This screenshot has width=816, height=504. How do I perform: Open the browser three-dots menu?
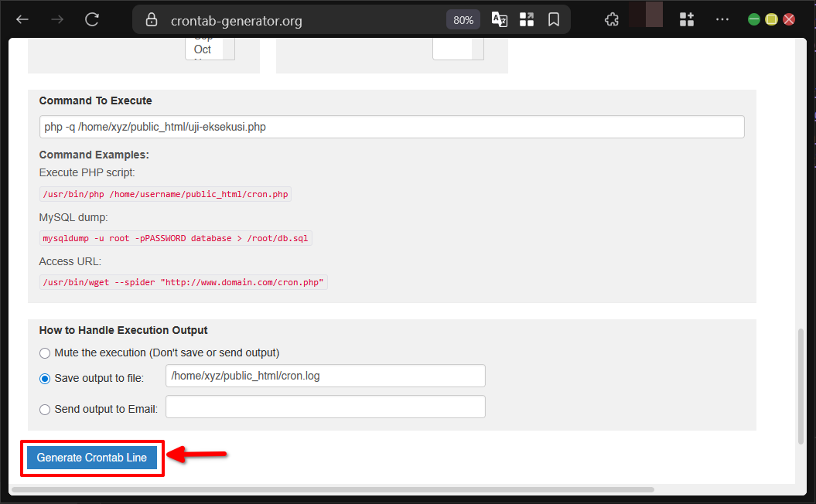722,20
